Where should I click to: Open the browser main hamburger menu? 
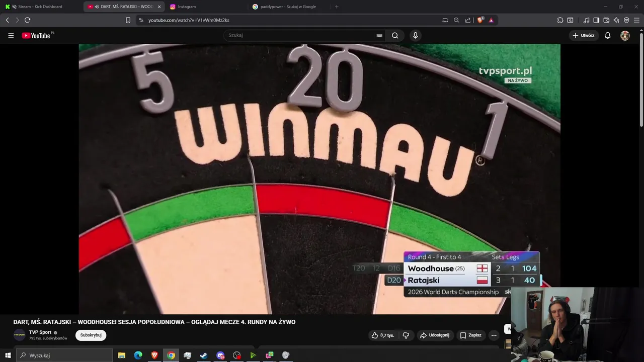[636, 20]
